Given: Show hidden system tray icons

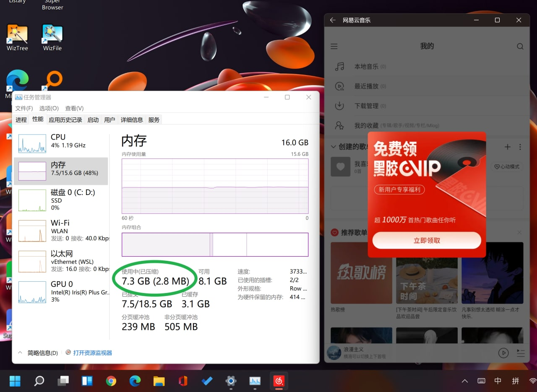Looking at the screenshot, I should pyautogui.click(x=464, y=381).
